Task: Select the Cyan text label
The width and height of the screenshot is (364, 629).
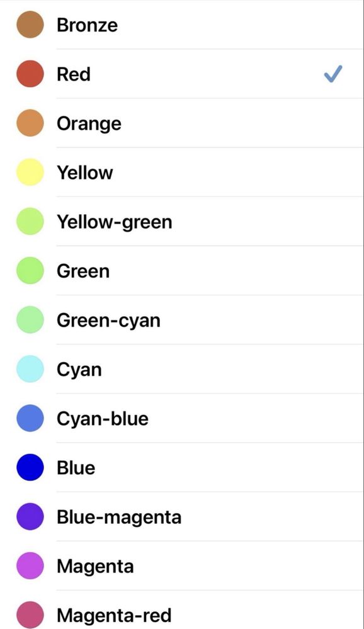Action: [79, 370]
